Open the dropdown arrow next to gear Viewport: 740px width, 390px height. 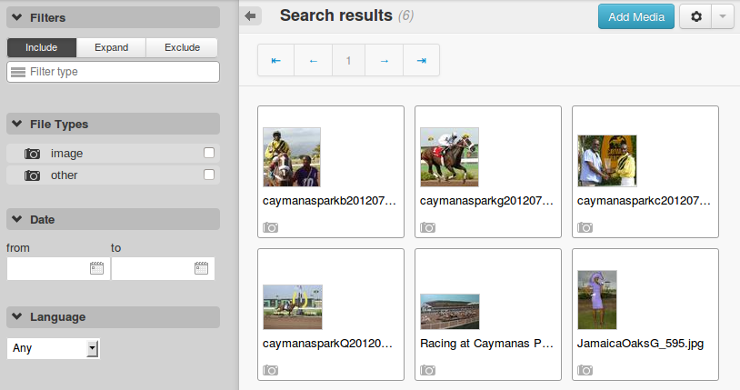(x=723, y=17)
